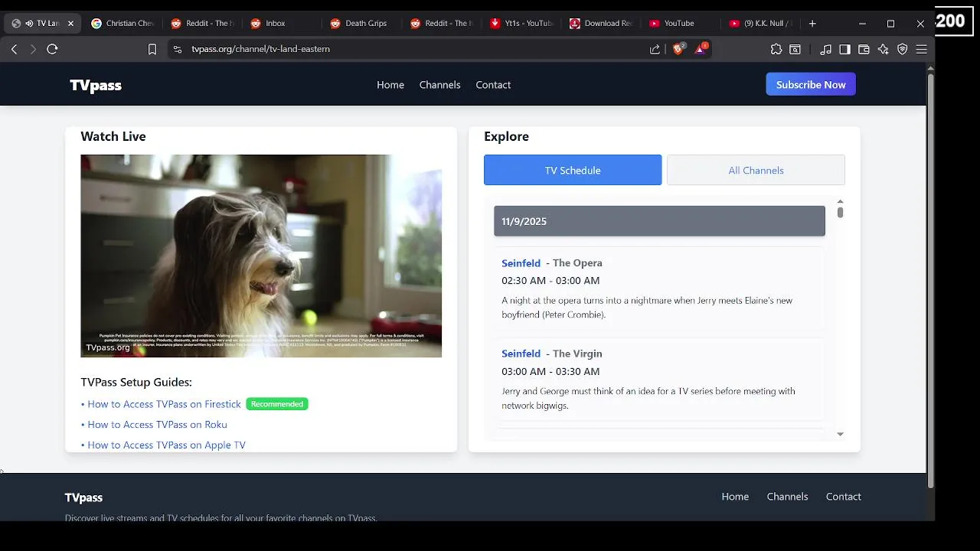980x551 pixels.
Task: Switch to the Download Red tab
Action: [601, 24]
